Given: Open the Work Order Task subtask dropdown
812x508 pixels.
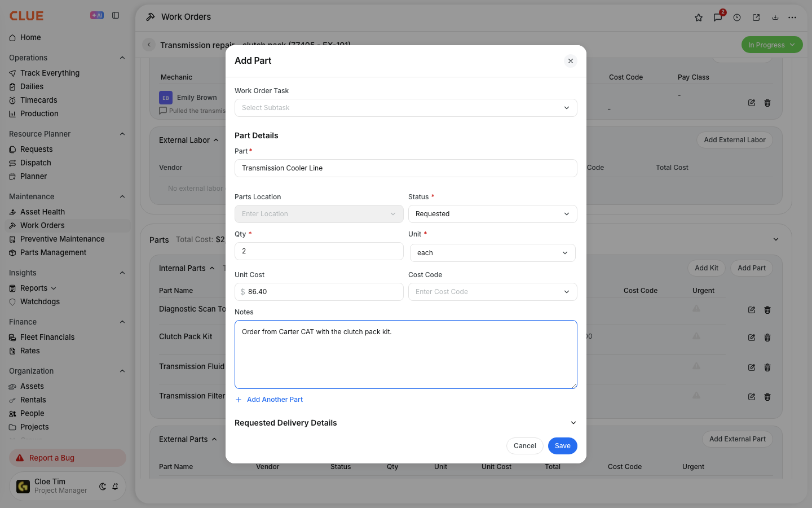Looking at the screenshot, I should [406, 108].
